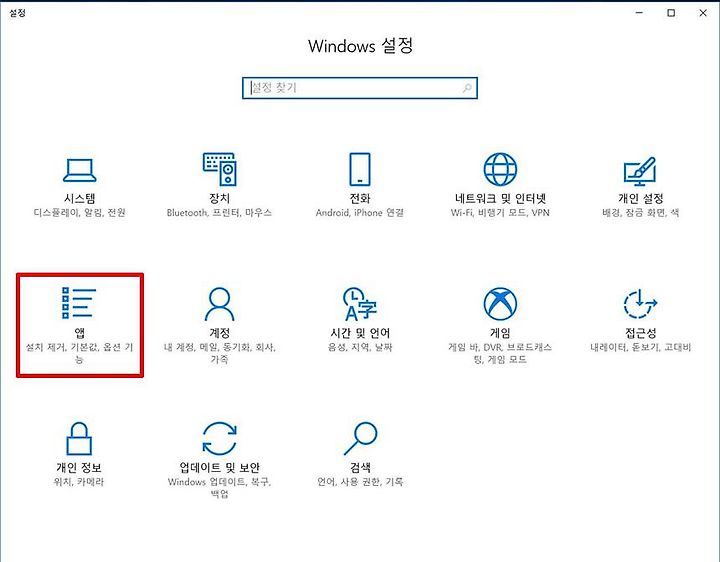Open the 검색 magnifying glass icon

(360, 439)
